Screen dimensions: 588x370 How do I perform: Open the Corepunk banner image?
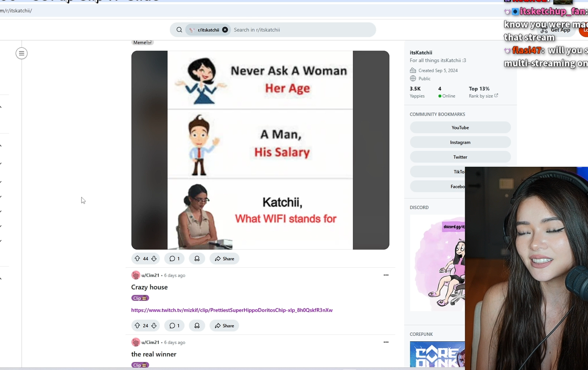(x=437, y=354)
